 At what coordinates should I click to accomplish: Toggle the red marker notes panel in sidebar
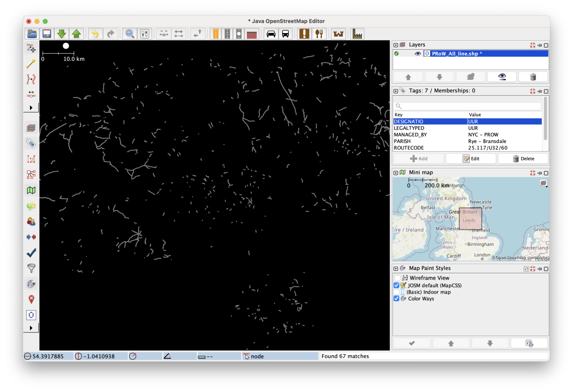[31, 299]
